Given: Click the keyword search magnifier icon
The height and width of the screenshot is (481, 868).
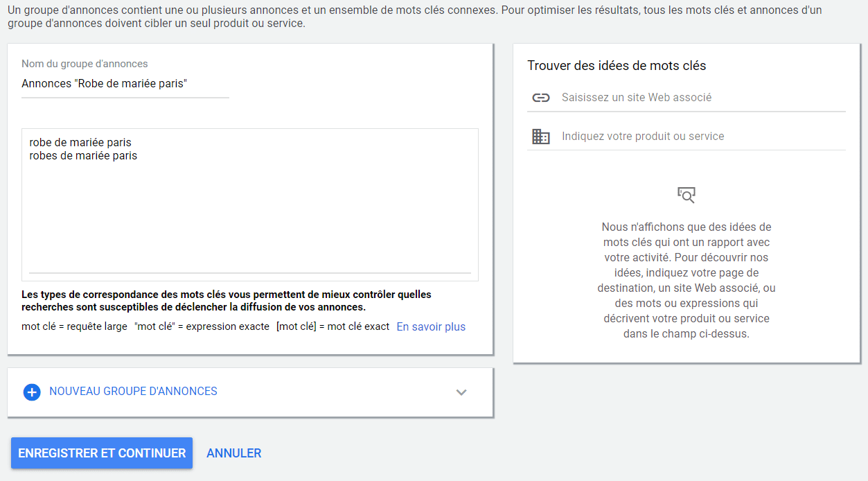Looking at the screenshot, I should (686, 195).
